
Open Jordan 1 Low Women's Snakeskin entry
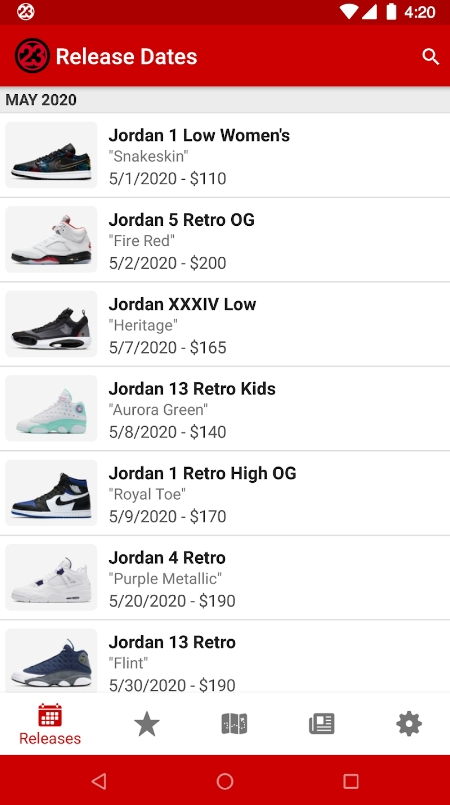pos(225,155)
